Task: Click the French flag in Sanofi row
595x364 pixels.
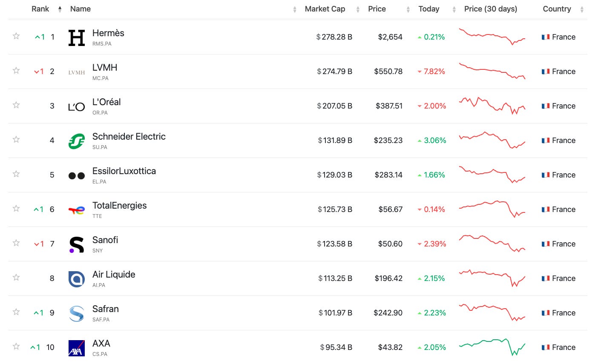Action: (546, 244)
